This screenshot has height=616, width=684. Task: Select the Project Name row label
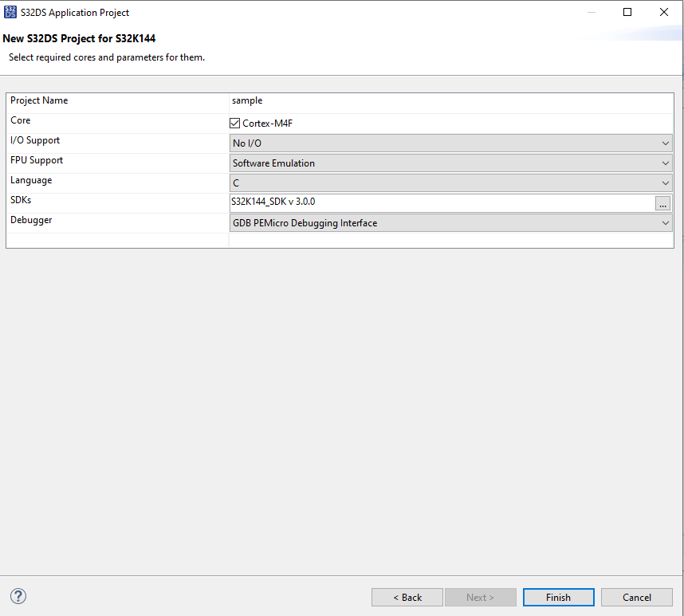tap(39, 100)
